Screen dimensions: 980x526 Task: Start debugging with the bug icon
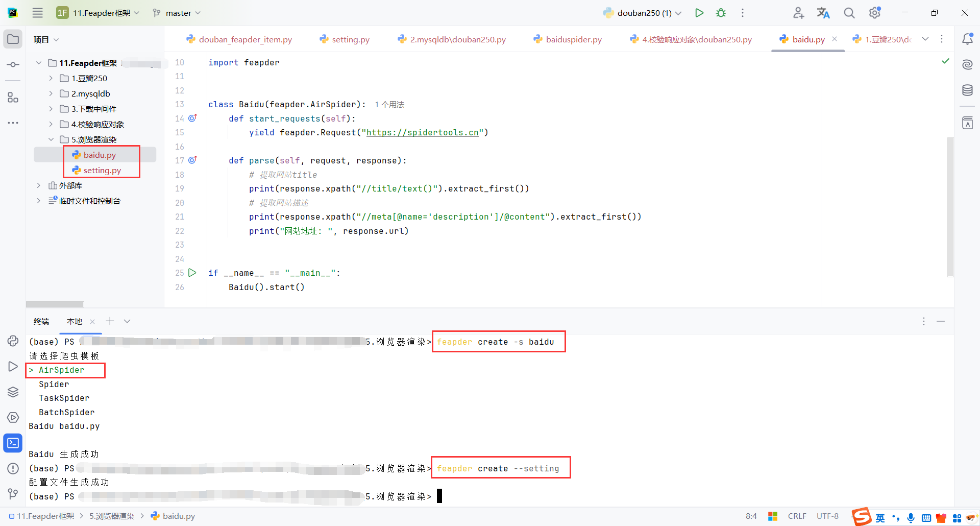(720, 13)
